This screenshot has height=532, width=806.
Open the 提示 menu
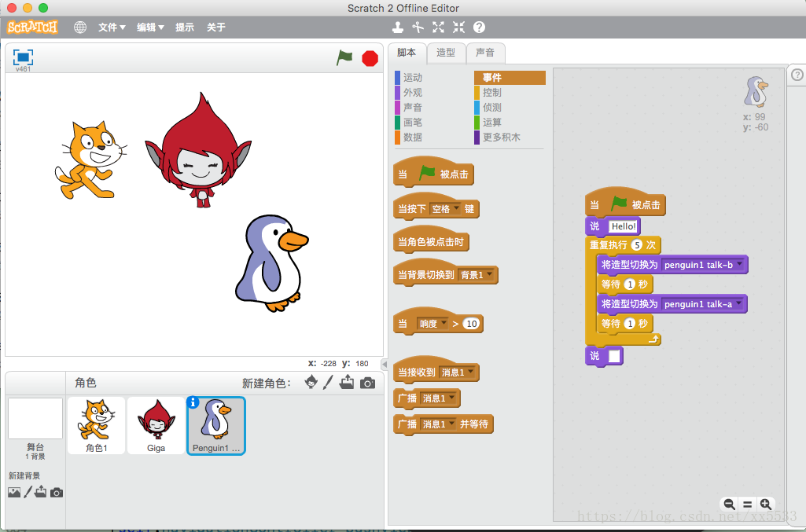tap(185, 28)
